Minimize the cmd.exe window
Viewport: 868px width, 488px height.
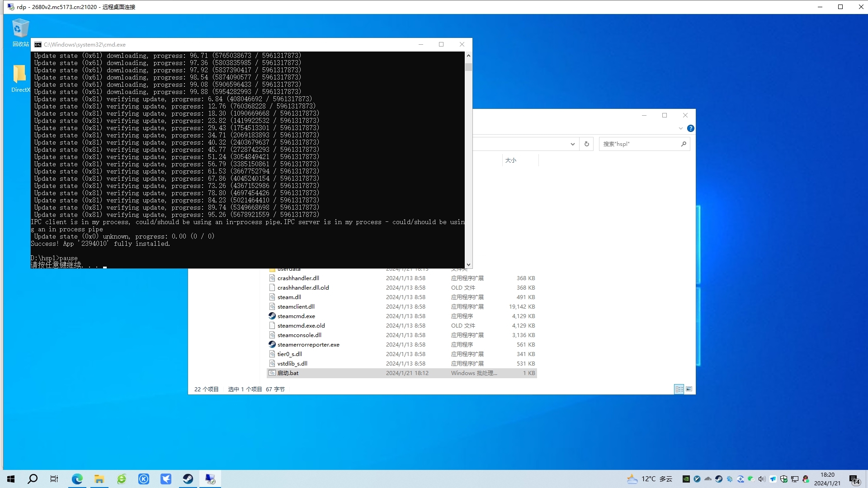(421, 44)
